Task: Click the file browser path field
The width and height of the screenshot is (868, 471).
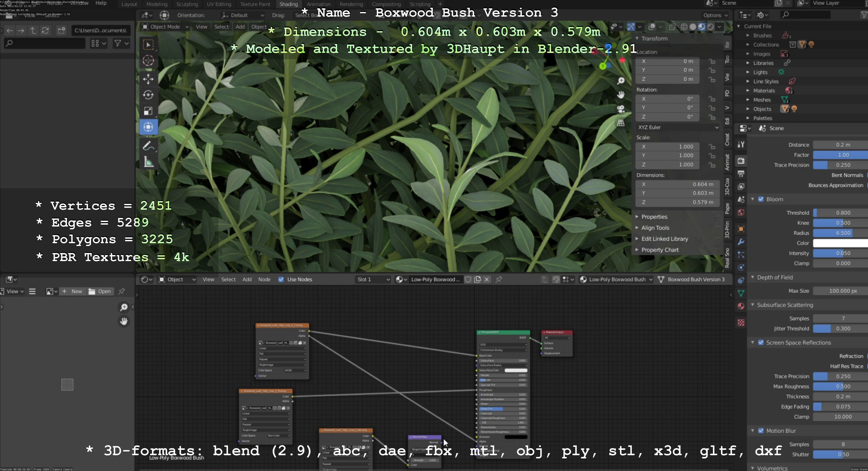Action: coord(101,30)
